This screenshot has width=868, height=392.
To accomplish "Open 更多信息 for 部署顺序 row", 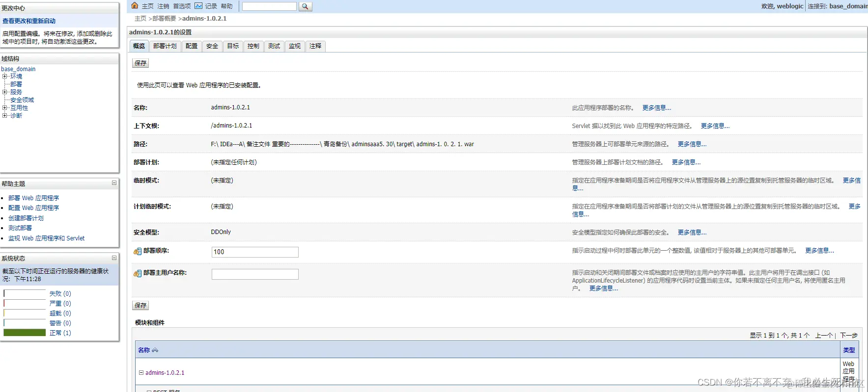I will pyautogui.click(x=819, y=251).
